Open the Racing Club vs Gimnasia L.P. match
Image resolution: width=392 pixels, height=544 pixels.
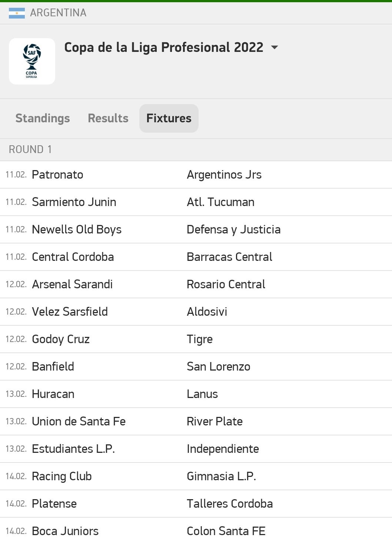pyautogui.click(x=196, y=476)
